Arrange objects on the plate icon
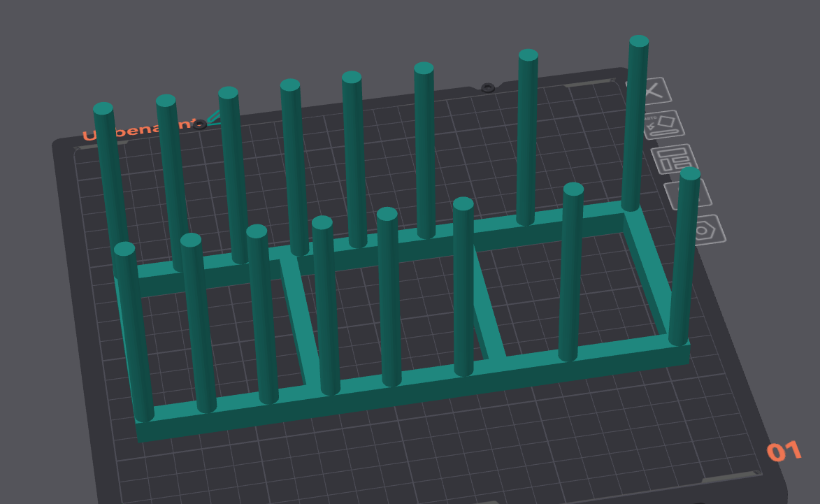The image size is (820, 504). (674, 159)
